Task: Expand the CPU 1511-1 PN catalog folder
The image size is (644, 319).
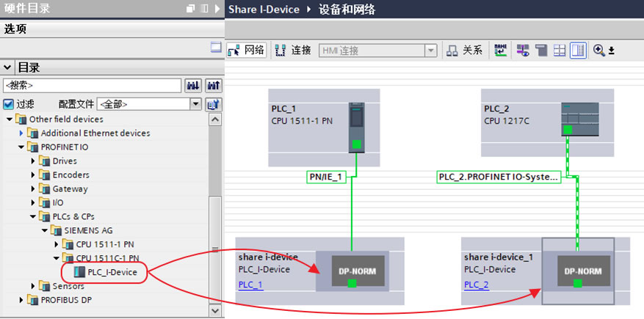Action: click(57, 244)
